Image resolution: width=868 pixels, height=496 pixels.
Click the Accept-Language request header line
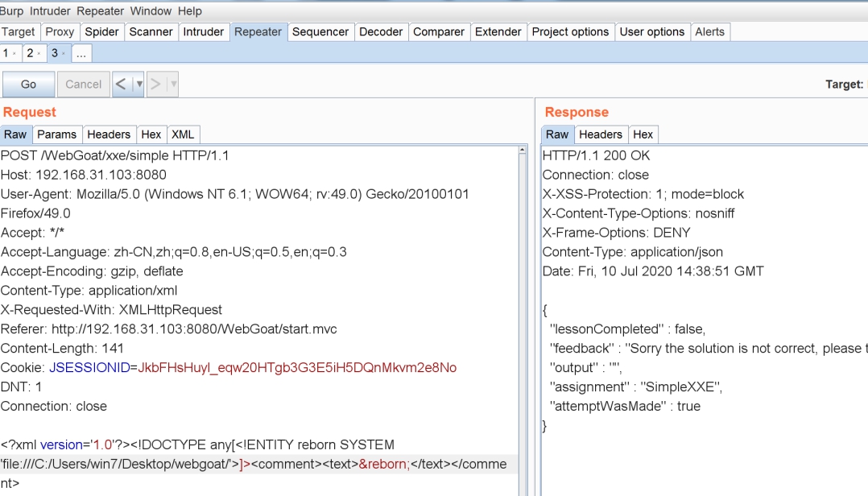click(x=174, y=252)
